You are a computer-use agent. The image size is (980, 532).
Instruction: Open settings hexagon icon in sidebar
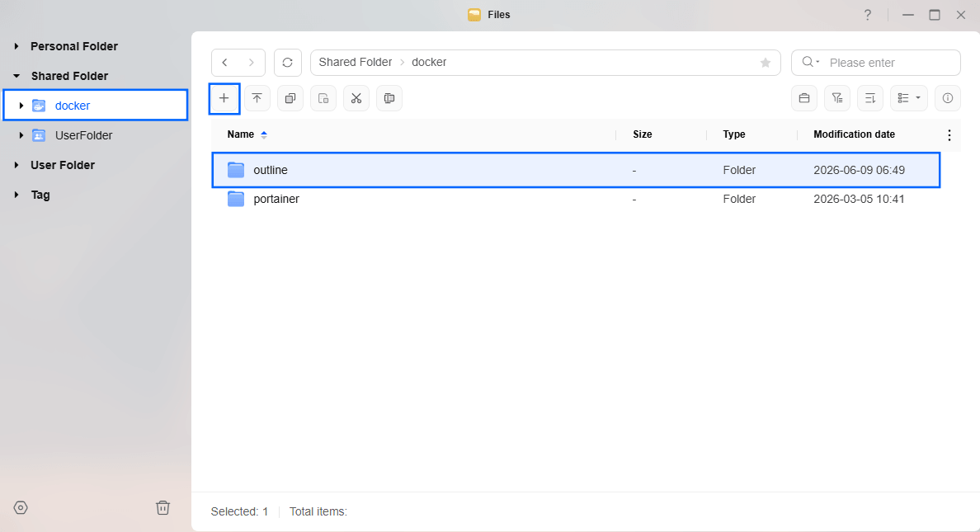(x=21, y=507)
